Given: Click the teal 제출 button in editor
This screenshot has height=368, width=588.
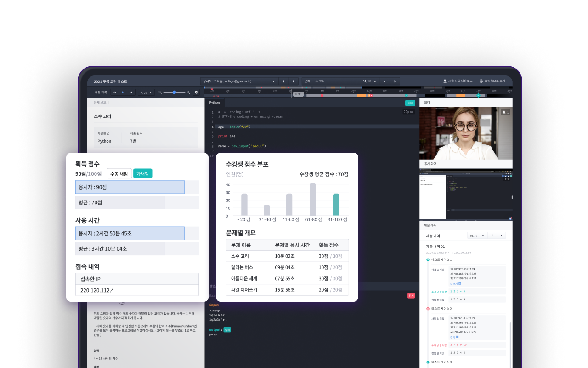Looking at the screenshot, I should pos(410,103).
